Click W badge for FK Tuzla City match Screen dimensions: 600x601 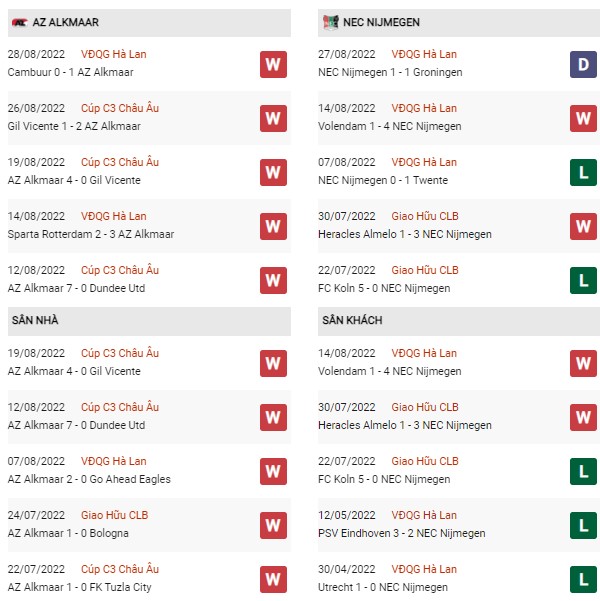[x=273, y=580]
